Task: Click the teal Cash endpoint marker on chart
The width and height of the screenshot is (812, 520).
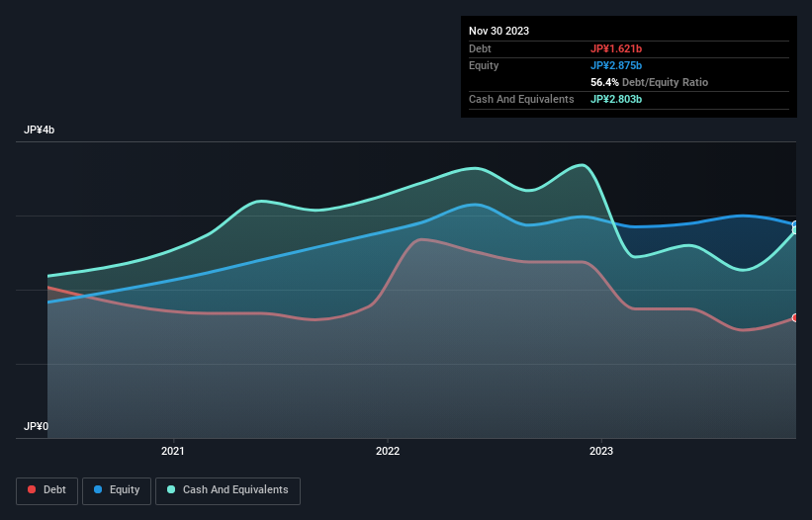Action: (795, 230)
